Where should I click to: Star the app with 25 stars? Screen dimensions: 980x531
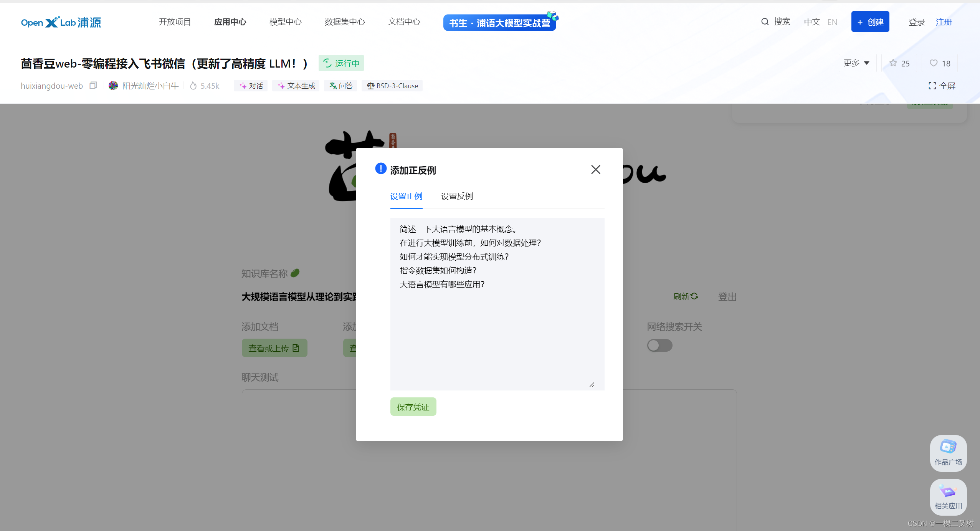pyautogui.click(x=899, y=63)
